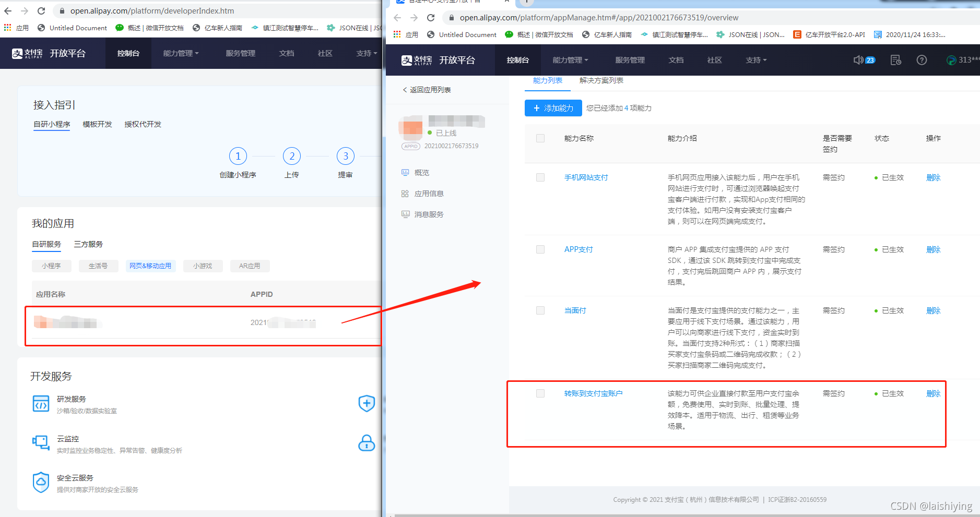The width and height of the screenshot is (980, 517).
Task: Click 研发服务 code icon
Action: [41, 404]
